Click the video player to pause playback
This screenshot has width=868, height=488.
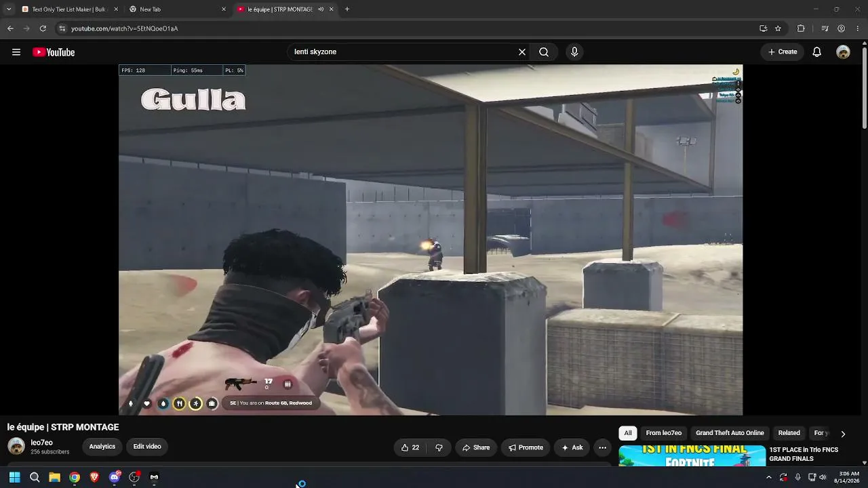[431, 240]
